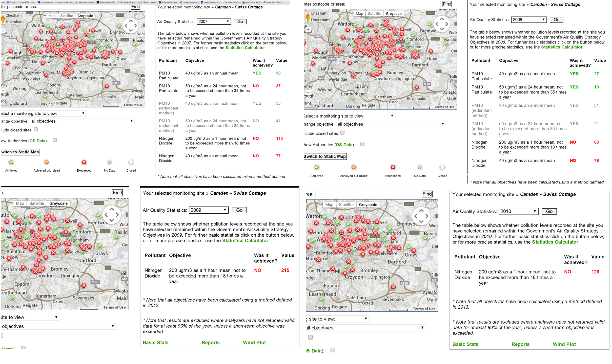Expand change objective dropdown under the 2007 map
612x364 pixels.
coord(82,121)
